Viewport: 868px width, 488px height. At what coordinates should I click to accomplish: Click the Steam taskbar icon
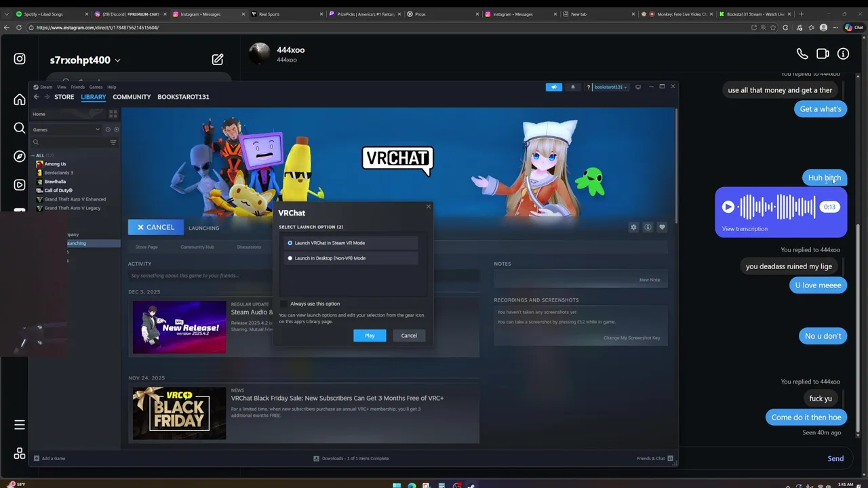click(471, 485)
